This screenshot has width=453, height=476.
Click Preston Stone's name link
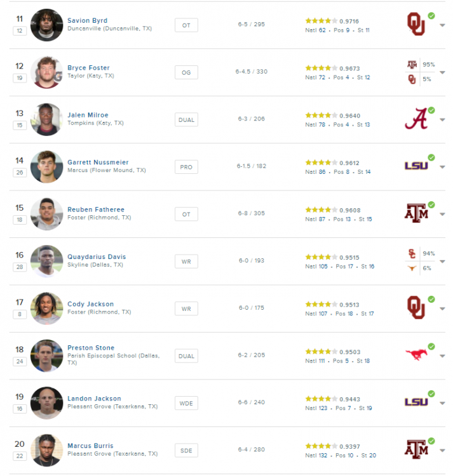(91, 348)
